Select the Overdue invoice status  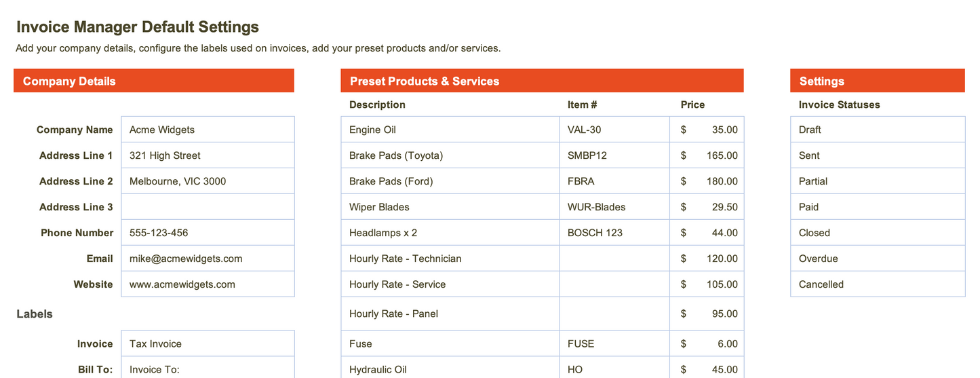(877, 259)
